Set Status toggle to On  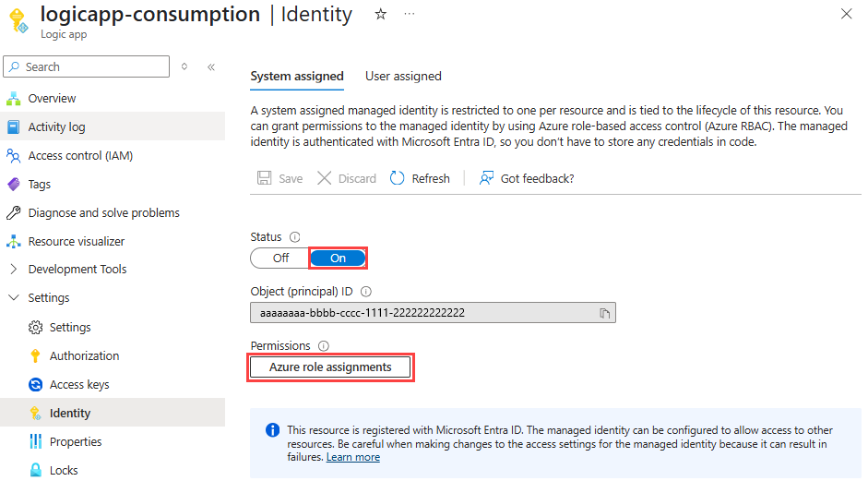(x=338, y=259)
